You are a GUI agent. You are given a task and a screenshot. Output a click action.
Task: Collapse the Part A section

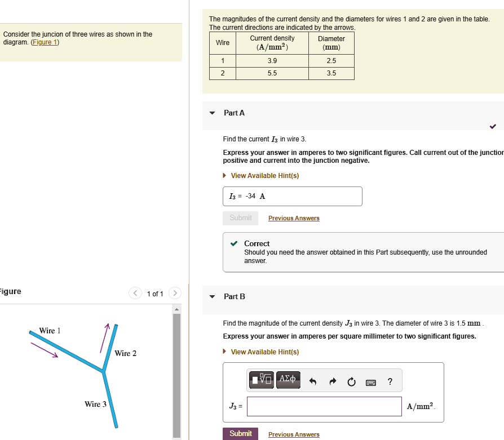(x=212, y=113)
